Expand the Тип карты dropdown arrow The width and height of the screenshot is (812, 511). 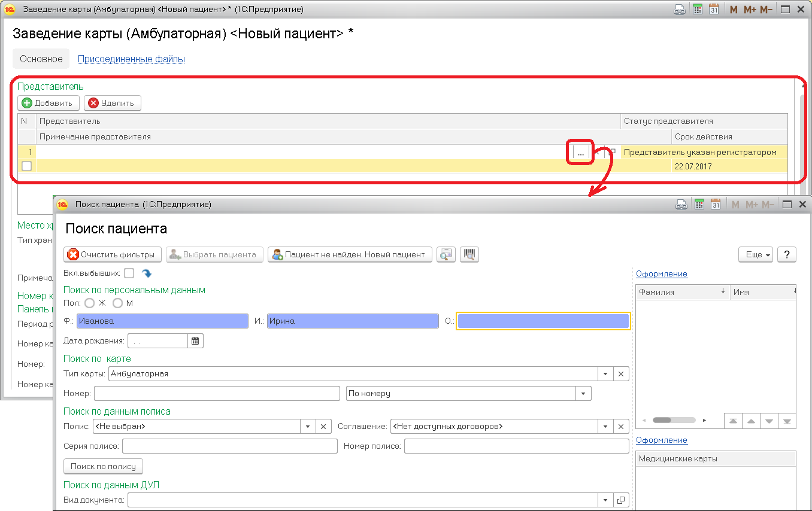pyautogui.click(x=605, y=373)
